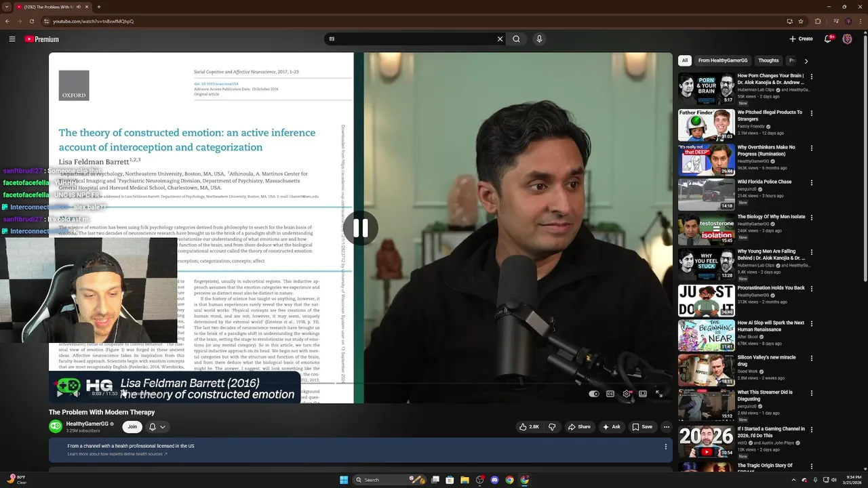Toggle closed captions in the player

coord(610,394)
